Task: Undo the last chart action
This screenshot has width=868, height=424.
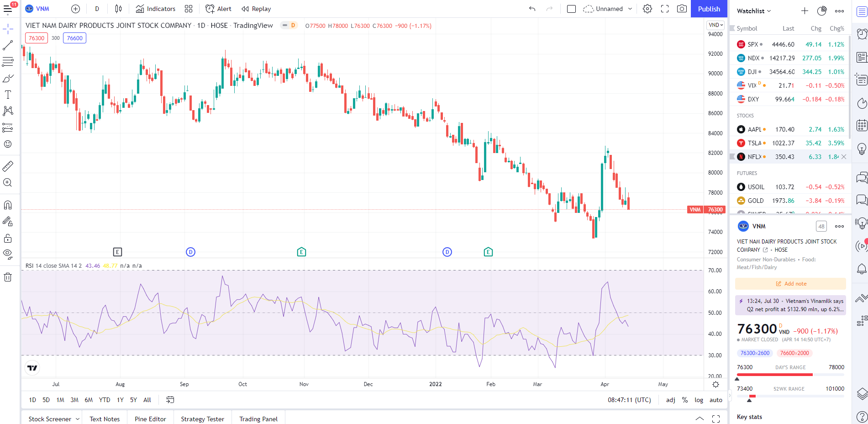Action: pos(532,9)
